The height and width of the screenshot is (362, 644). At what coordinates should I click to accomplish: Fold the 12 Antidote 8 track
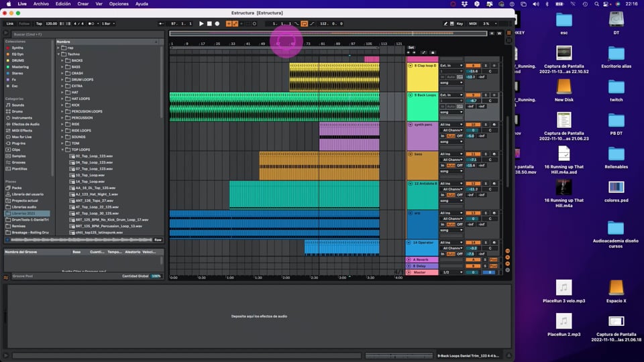[x=411, y=184]
